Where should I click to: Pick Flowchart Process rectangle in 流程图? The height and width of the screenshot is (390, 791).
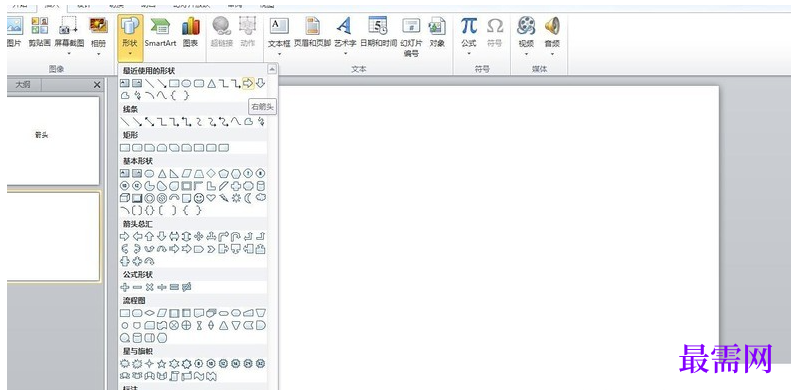point(125,313)
